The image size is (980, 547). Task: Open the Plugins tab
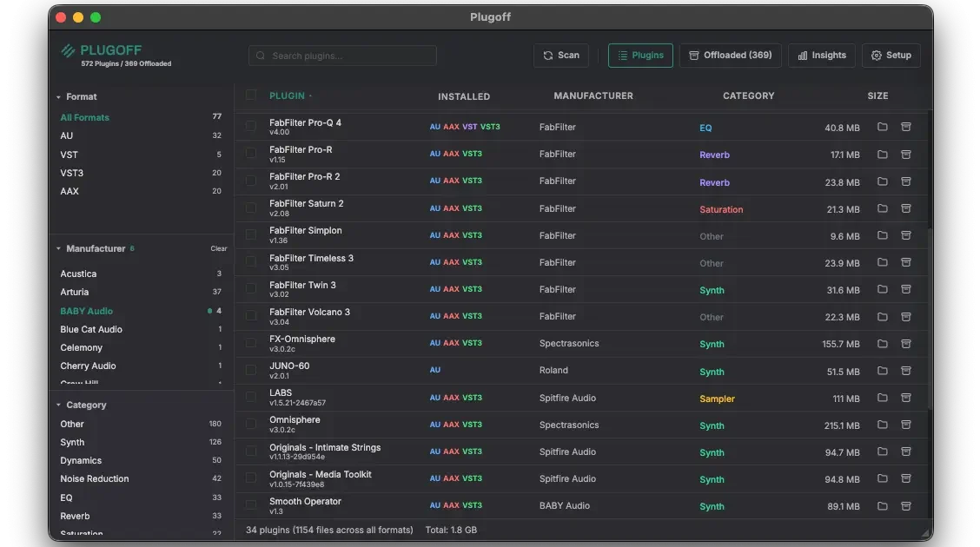coord(640,55)
